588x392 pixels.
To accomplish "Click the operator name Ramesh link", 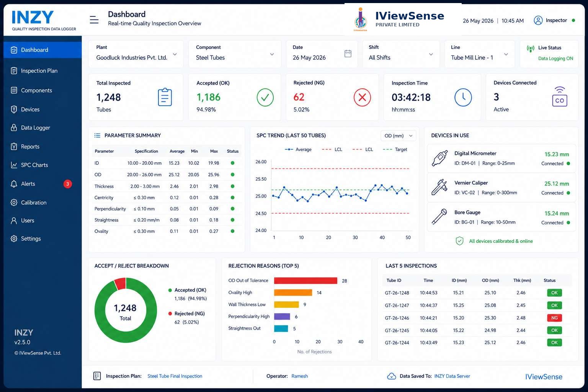I will [x=300, y=376].
